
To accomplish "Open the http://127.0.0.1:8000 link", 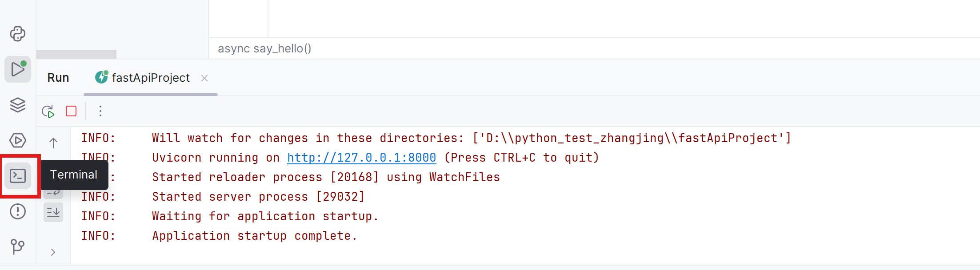I will tap(362, 158).
